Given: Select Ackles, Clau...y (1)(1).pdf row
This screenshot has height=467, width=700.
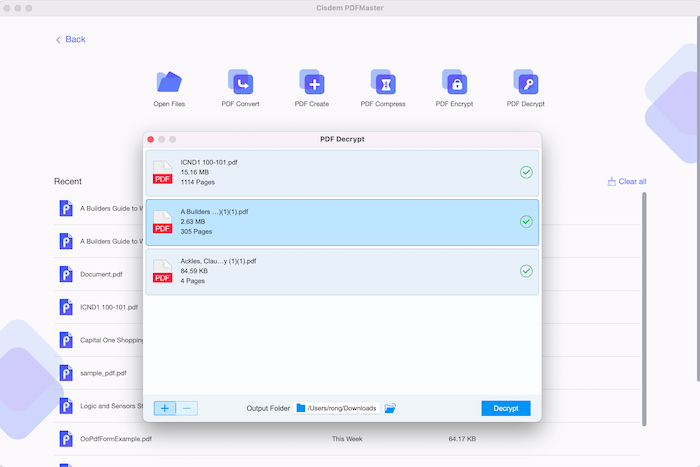Looking at the screenshot, I should pos(342,272).
